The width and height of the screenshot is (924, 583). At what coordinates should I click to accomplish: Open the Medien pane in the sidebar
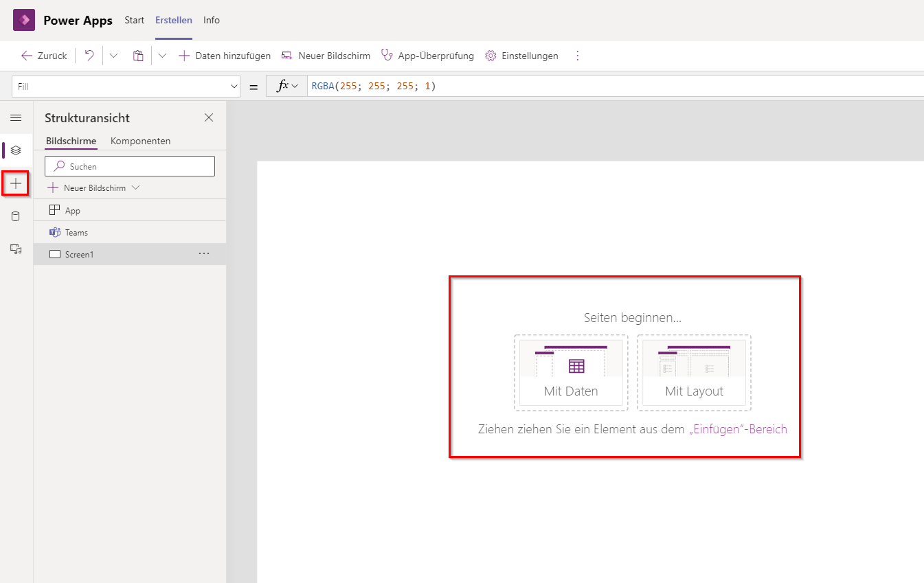point(16,249)
